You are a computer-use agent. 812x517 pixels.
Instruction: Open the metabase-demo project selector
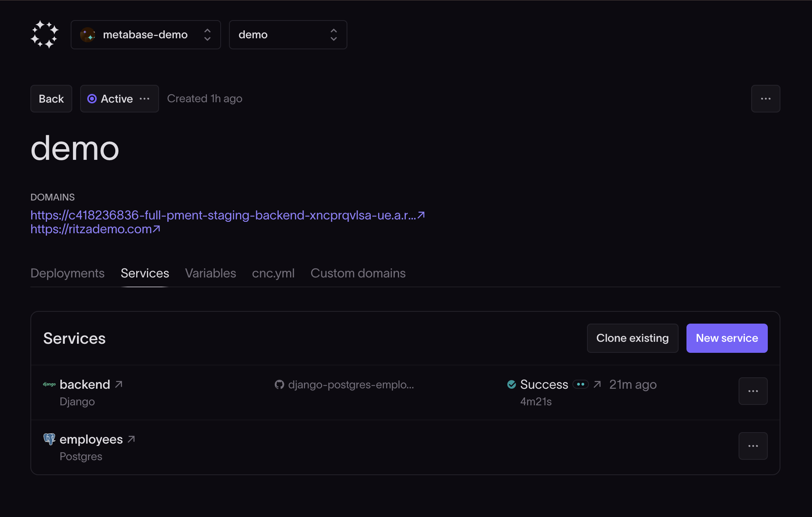(146, 35)
